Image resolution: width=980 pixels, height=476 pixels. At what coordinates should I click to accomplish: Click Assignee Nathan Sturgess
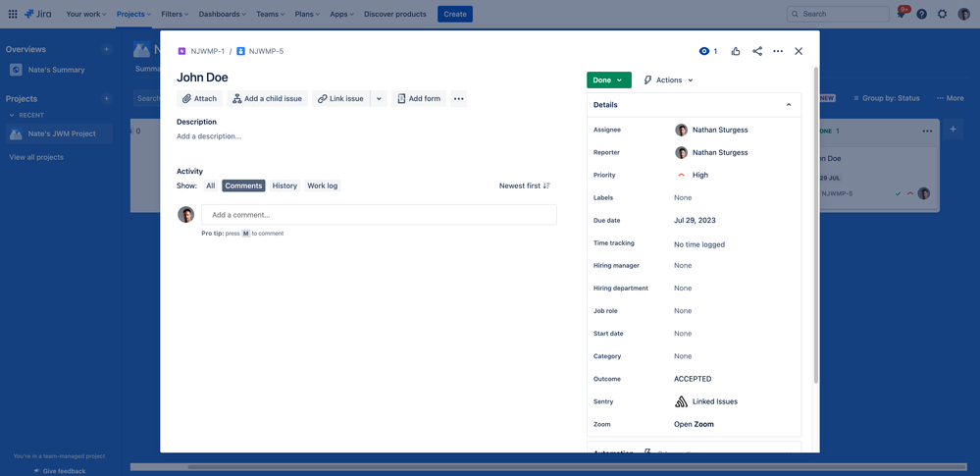tap(711, 131)
